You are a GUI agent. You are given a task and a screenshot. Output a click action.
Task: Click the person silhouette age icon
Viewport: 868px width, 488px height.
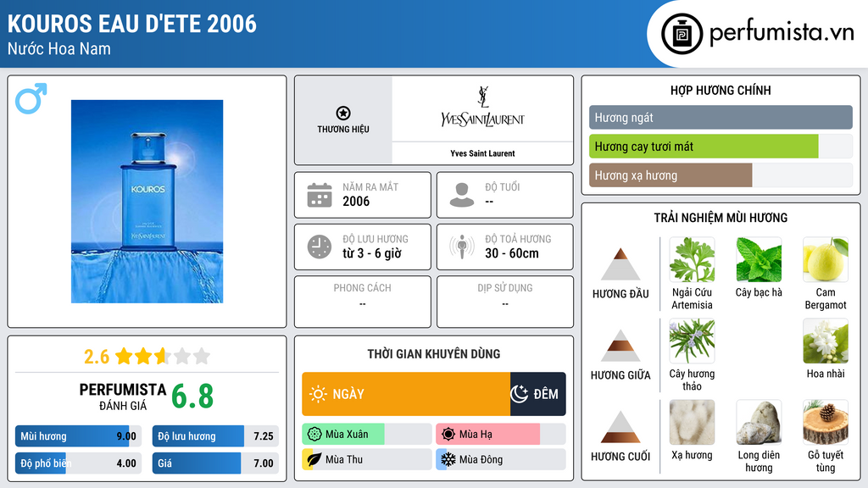click(461, 195)
